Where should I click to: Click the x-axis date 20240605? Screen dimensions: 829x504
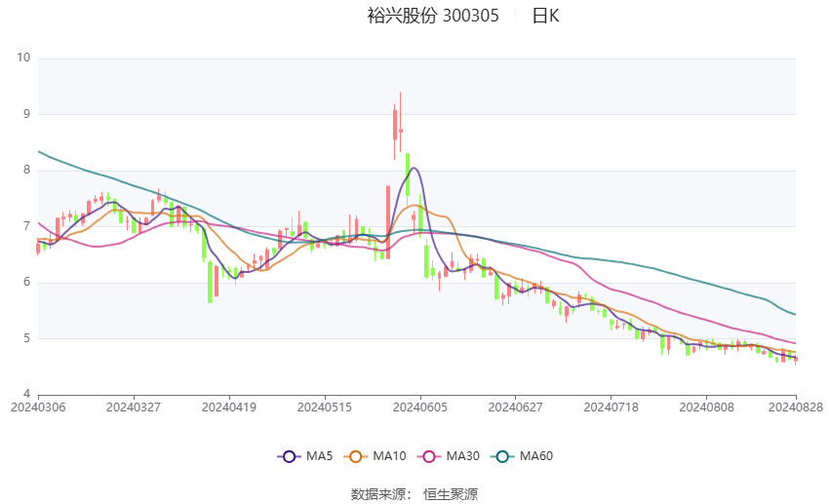click(420, 407)
